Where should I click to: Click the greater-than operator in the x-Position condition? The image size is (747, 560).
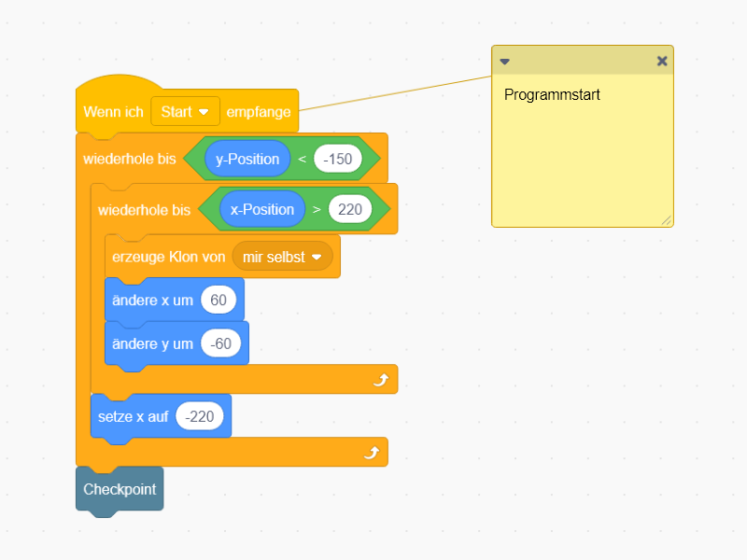[317, 209]
